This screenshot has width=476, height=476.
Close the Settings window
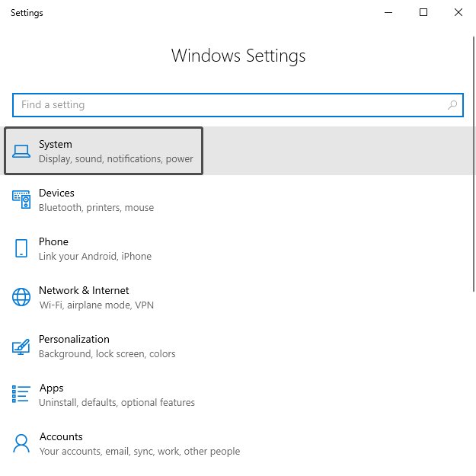[458, 12]
